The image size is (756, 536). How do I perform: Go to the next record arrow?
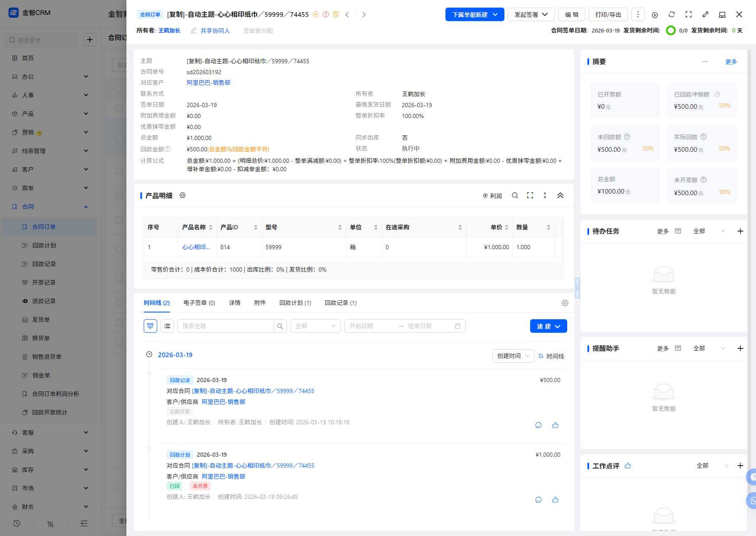click(364, 15)
